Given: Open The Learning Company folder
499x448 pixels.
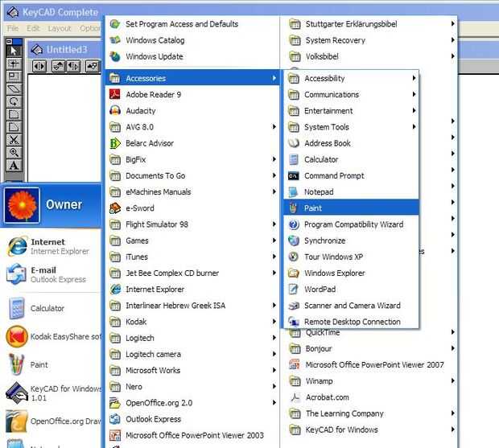Looking at the screenshot, I should [x=369, y=413].
